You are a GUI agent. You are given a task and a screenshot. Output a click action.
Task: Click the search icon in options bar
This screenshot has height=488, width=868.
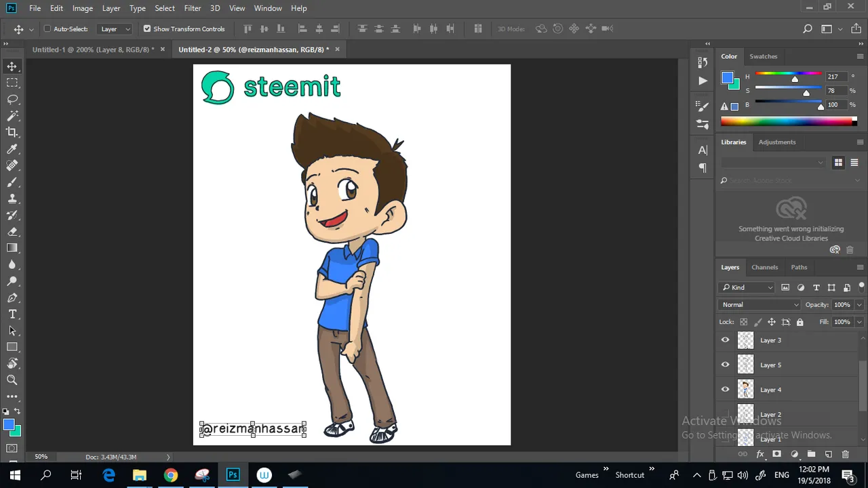(808, 28)
